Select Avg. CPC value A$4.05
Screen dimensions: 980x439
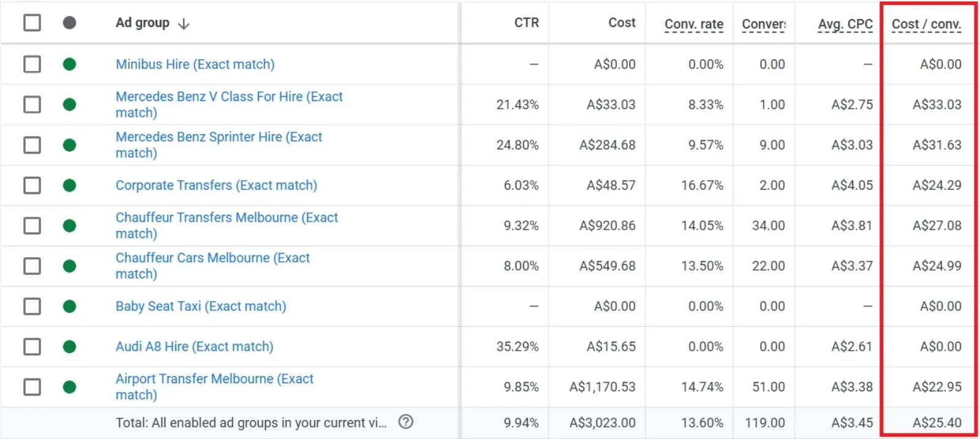click(x=852, y=186)
